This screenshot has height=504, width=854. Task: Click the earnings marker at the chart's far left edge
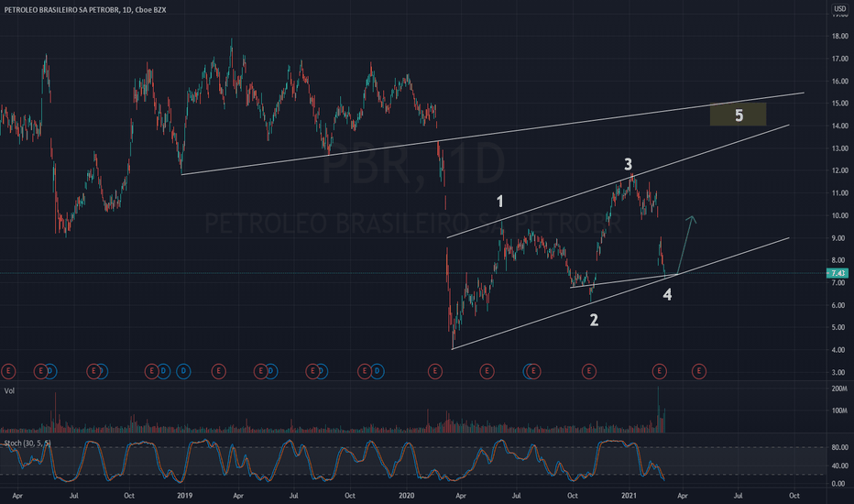coord(8,372)
